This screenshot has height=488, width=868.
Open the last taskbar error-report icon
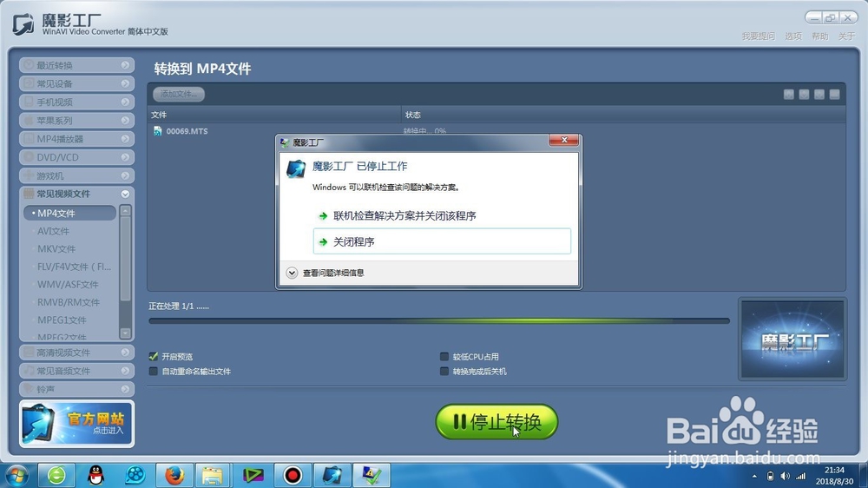[x=372, y=475]
